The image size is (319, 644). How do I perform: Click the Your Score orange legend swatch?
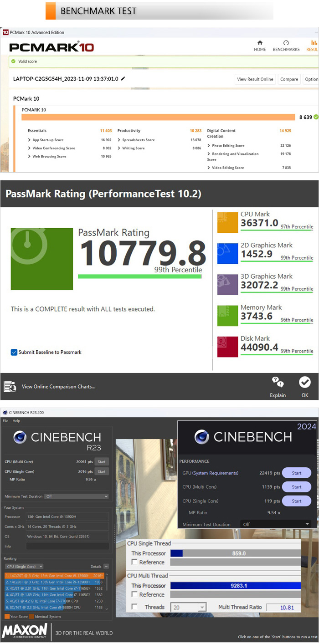coord(7,617)
